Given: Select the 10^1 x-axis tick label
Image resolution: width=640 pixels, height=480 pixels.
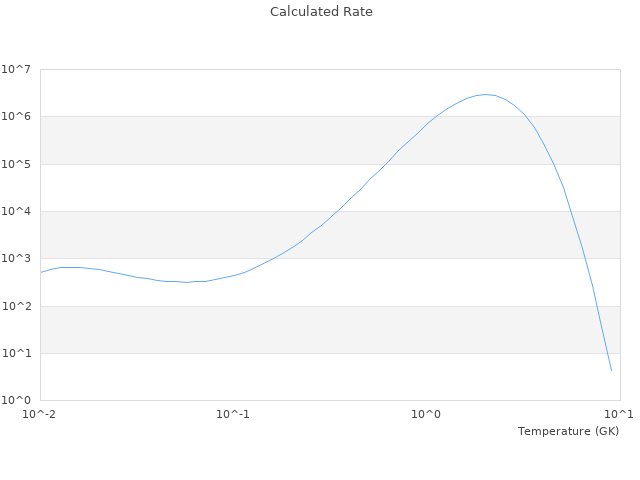Looking at the screenshot, I should click(x=619, y=414).
